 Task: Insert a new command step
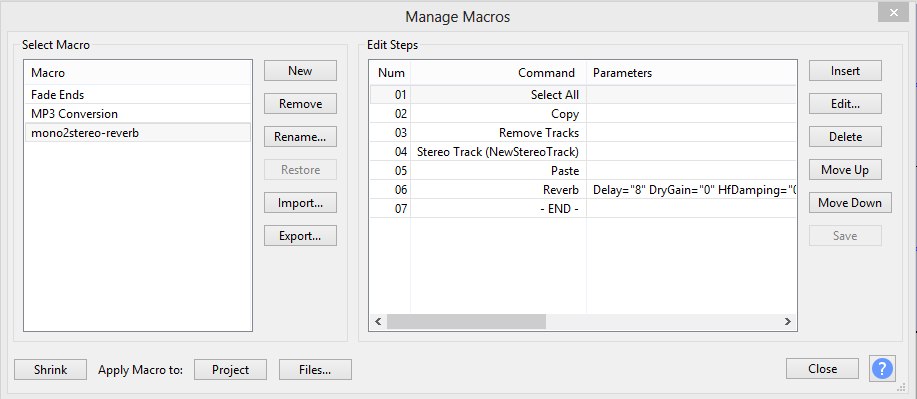(x=845, y=71)
